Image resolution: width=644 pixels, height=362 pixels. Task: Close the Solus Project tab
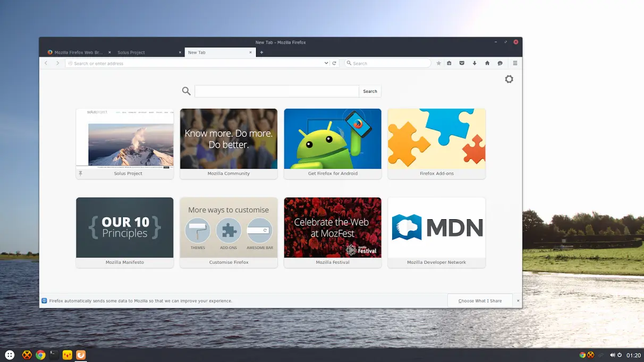point(180,53)
